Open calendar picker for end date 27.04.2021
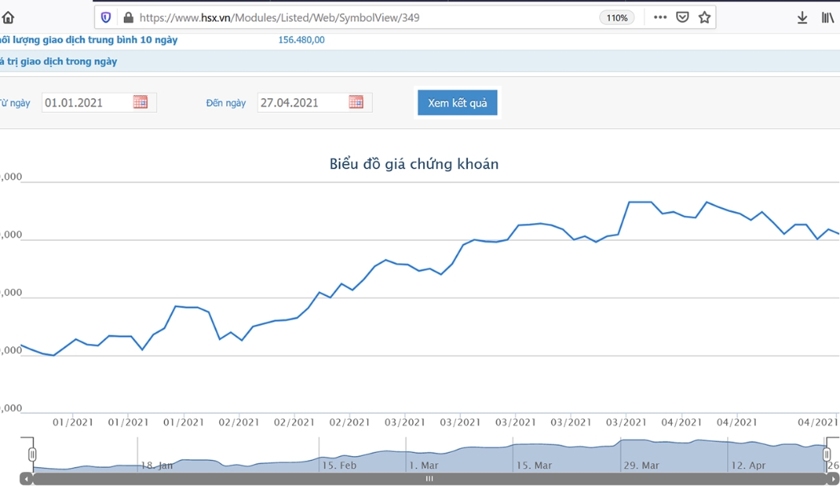 tap(356, 102)
